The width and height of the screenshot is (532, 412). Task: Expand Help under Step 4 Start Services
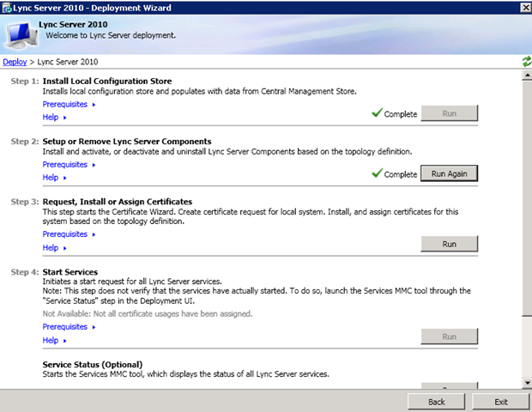click(54, 341)
